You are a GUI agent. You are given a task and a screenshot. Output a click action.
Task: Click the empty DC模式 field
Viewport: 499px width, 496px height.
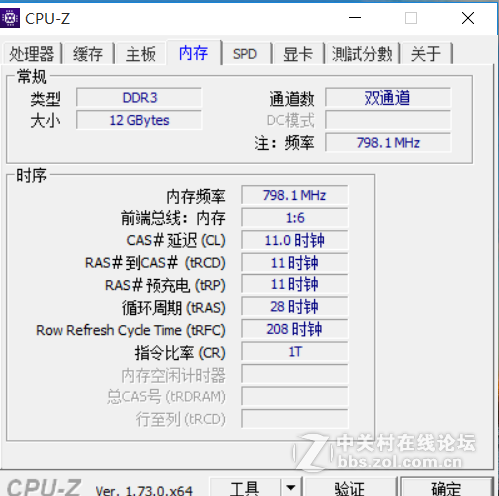click(x=388, y=120)
